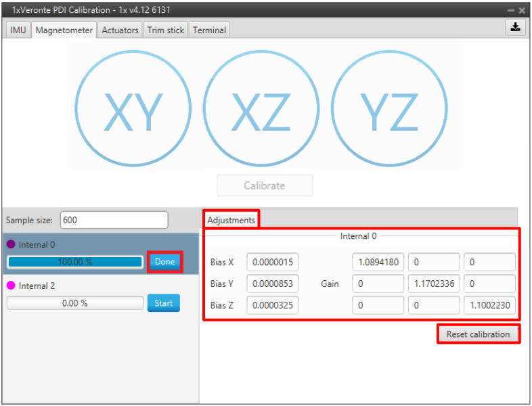Open the Actuators tab
The width and height of the screenshot is (532, 406).
120,30
